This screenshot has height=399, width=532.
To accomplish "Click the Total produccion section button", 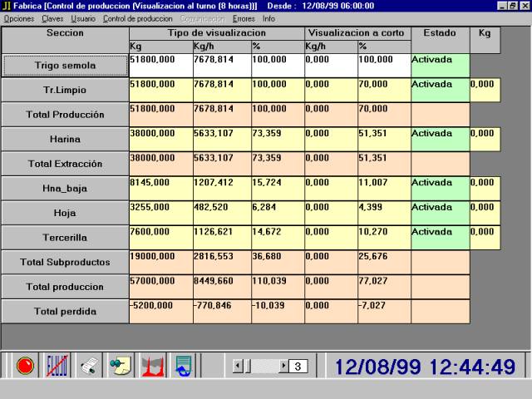I will tap(65, 287).
